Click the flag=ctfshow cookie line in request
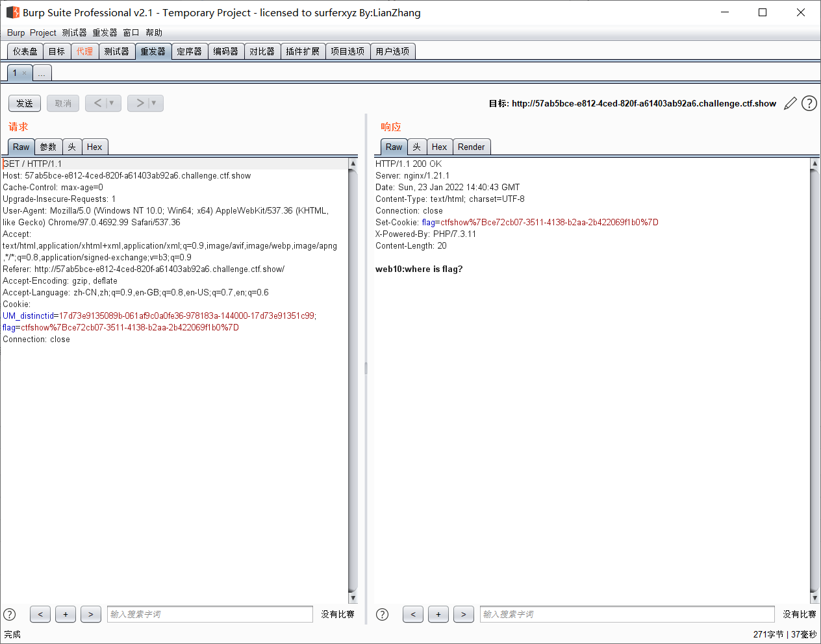821x644 pixels. tap(121, 327)
